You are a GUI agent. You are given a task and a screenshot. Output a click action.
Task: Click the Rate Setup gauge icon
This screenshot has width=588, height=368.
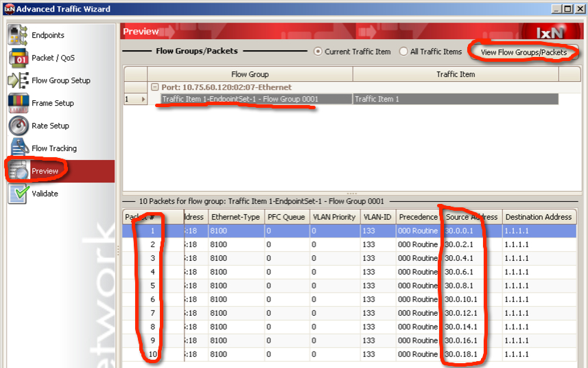pyautogui.click(x=18, y=126)
